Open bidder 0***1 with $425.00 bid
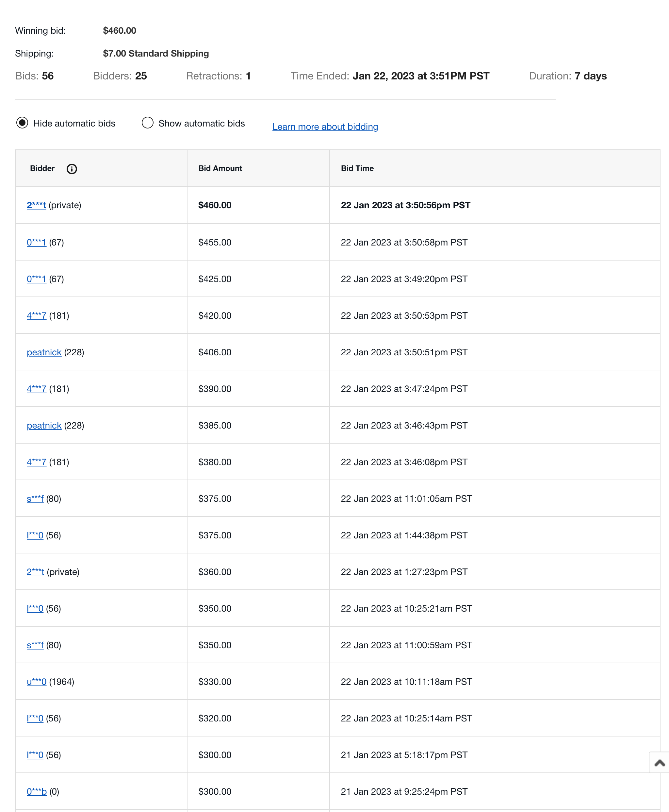Screen dimensions: 669x812 pos(36,279)
